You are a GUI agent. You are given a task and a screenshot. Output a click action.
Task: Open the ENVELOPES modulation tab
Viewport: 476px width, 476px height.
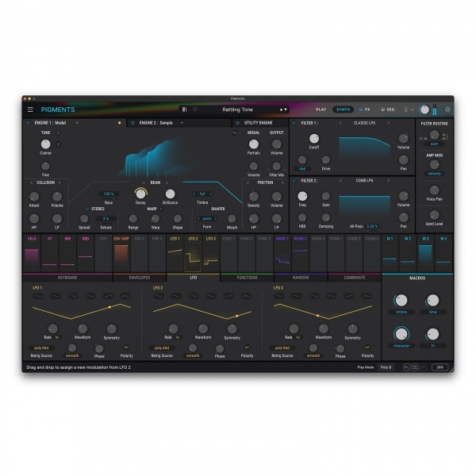(140, 278)
